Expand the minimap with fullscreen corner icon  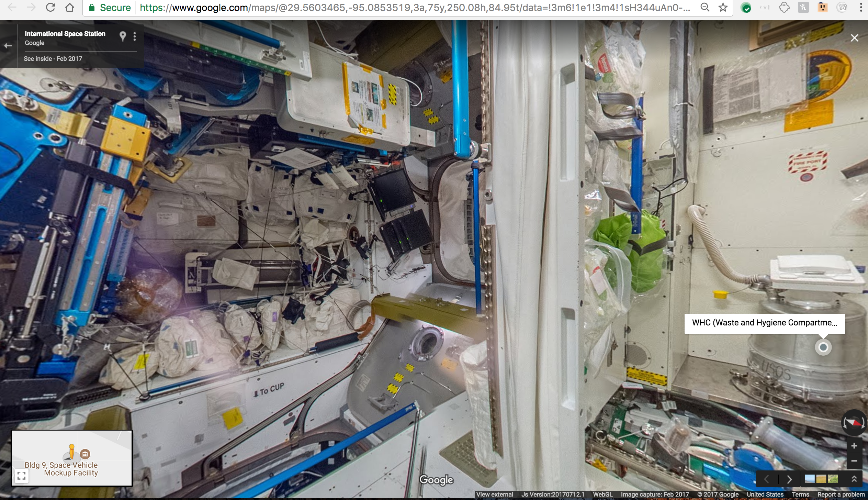[21, 476]
